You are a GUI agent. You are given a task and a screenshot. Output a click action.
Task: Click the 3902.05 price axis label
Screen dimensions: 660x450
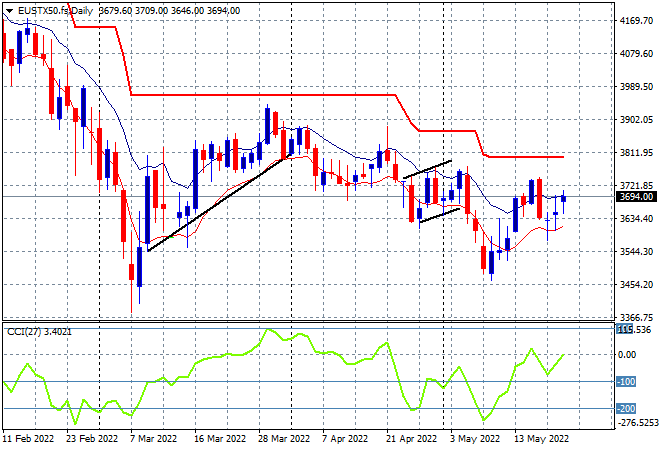pos(636,120)
